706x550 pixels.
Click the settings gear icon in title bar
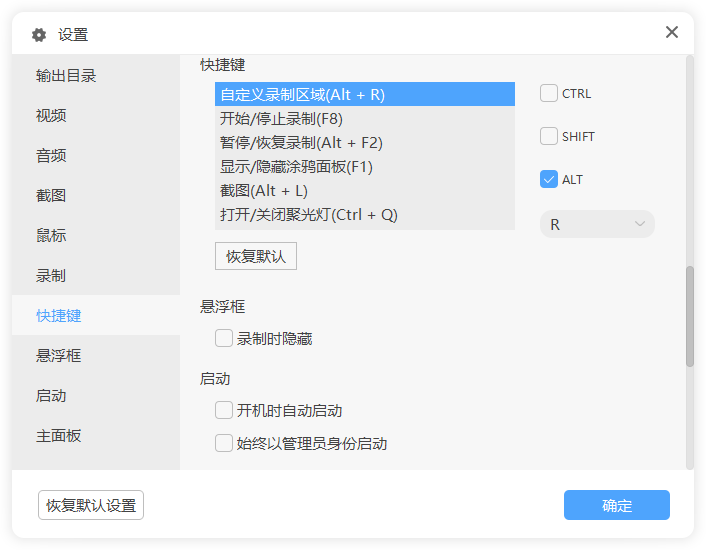(39, 35)
